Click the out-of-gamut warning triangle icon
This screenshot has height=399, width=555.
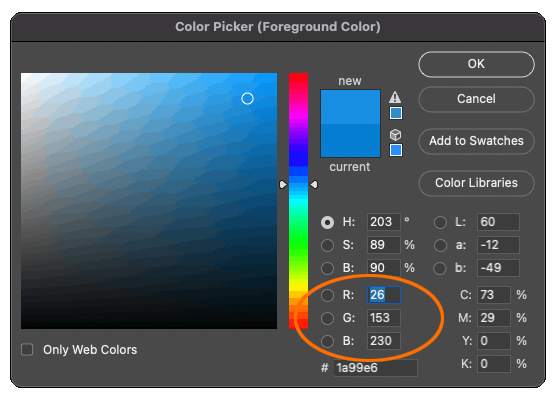point(395,97)
